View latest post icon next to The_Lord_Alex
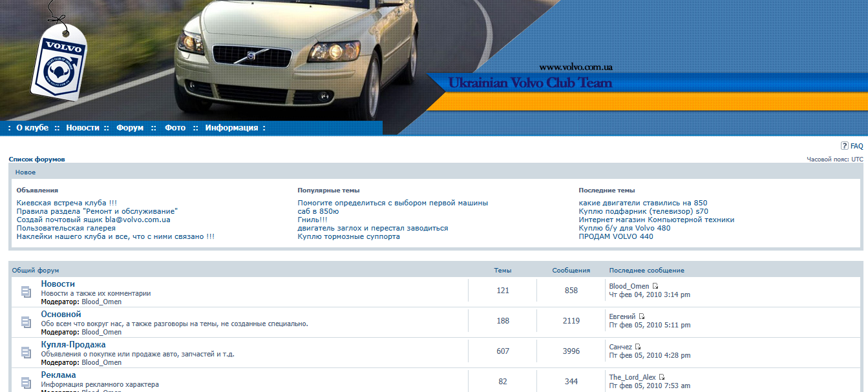Screen dimensions: 868x392 (662, 377)
